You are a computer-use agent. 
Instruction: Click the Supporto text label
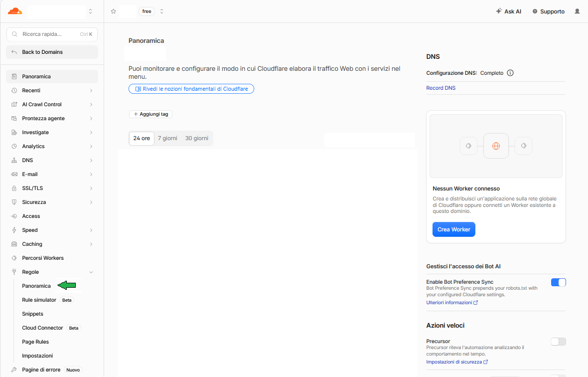click(x=552, y=11)
